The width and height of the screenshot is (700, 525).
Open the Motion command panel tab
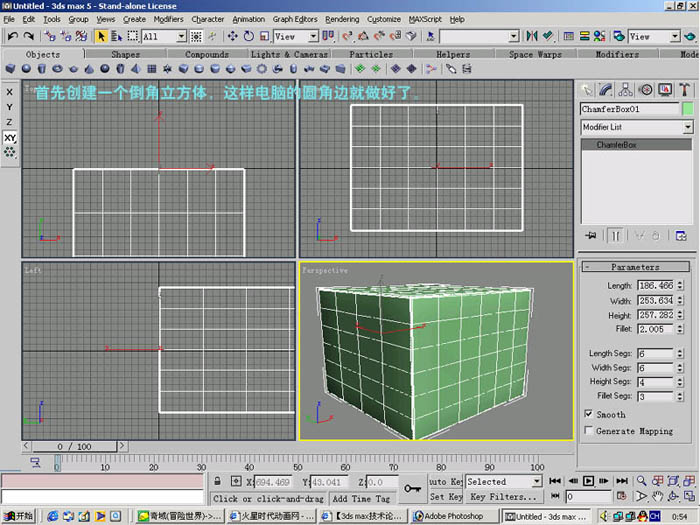(x=645, y=90)
